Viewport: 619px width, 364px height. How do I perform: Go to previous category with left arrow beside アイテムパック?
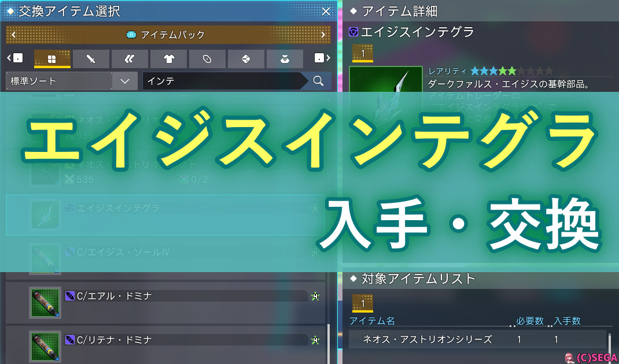click(13, 35)
